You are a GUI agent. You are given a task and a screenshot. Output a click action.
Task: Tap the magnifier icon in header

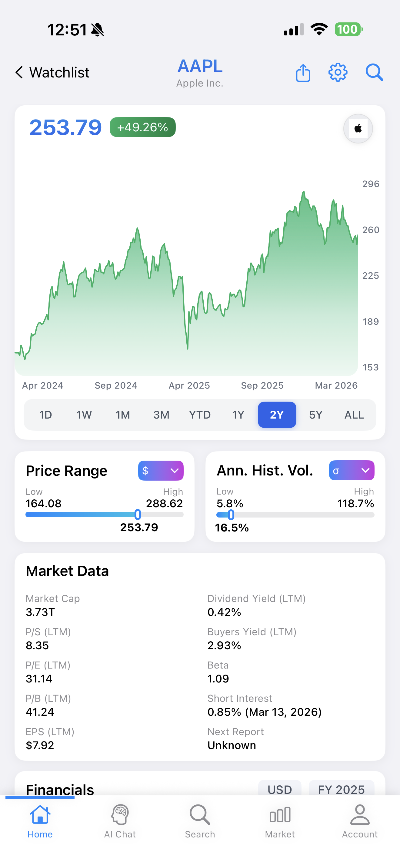[374, 72]
